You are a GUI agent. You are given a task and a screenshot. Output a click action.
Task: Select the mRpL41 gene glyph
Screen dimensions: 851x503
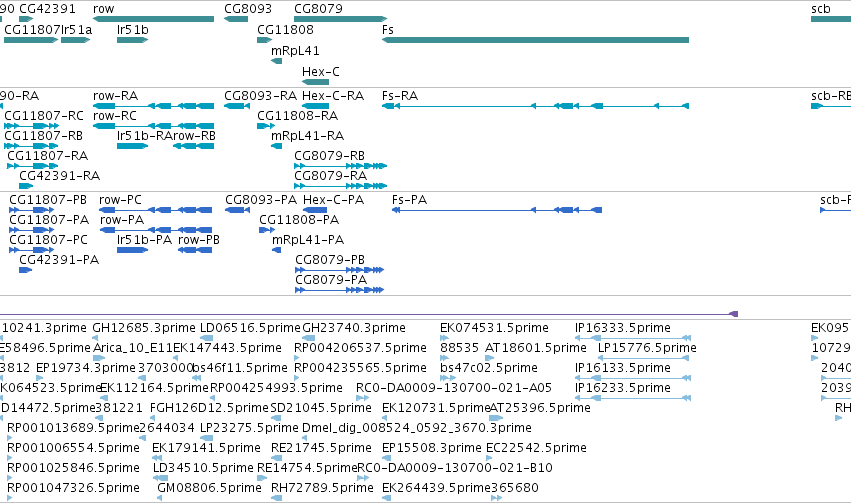point(276,61)
